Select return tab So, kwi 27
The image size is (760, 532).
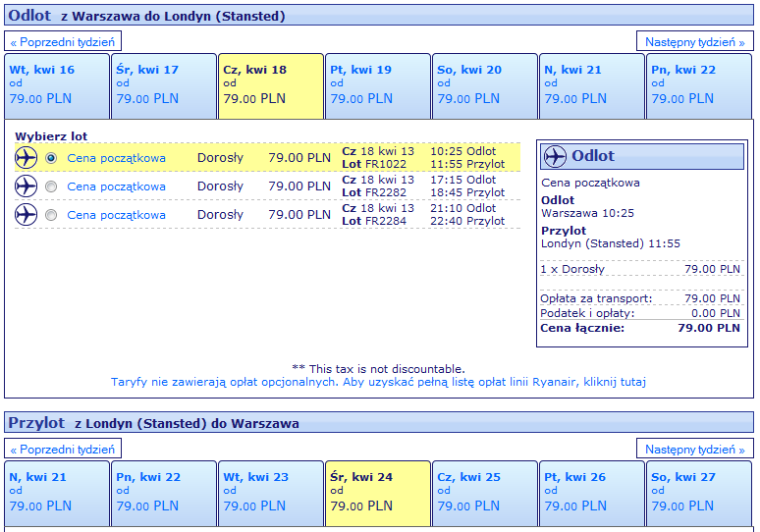(x=699, y=494)
